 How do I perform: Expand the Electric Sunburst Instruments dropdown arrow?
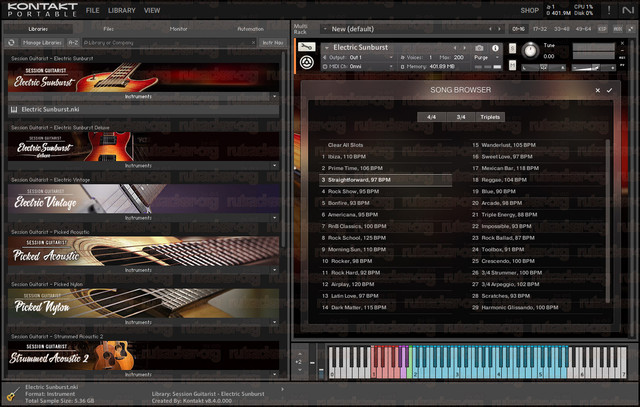pos(274,97)
